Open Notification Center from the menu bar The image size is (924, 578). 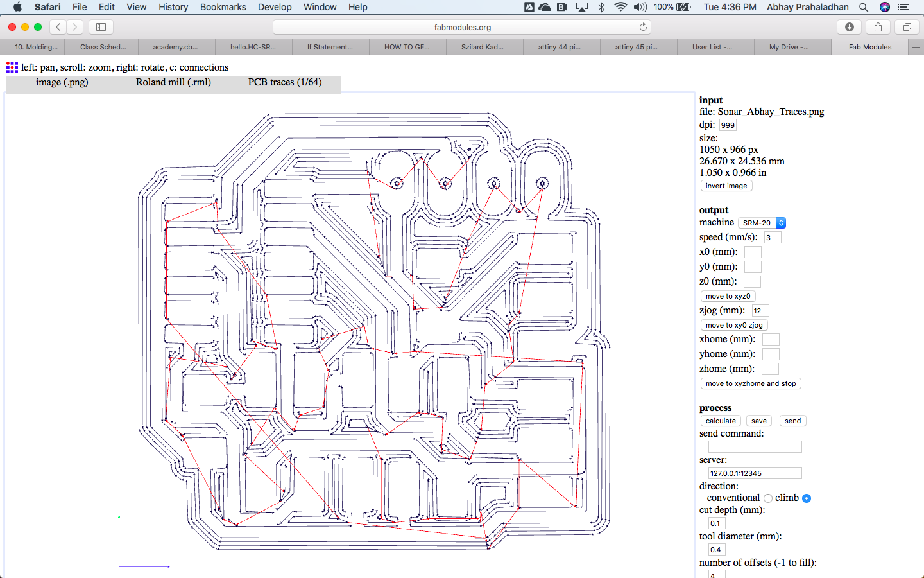click(903, 7)
